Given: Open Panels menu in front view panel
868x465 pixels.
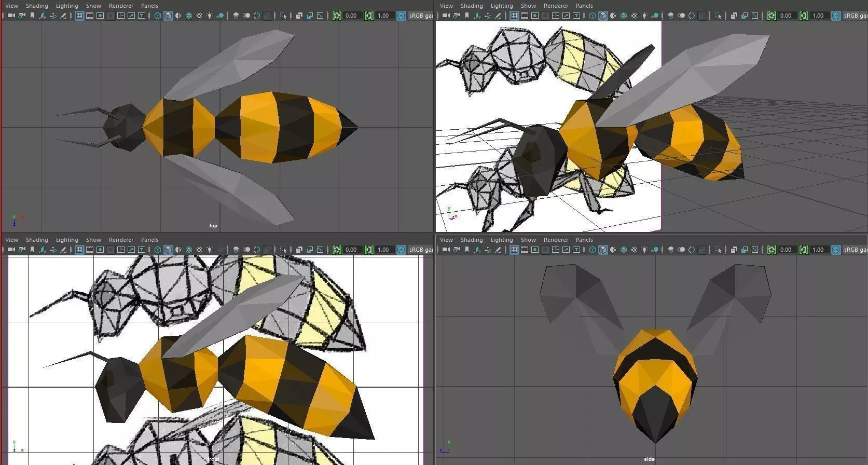Looking at the screenshot, I should click(x=149, y=240).
